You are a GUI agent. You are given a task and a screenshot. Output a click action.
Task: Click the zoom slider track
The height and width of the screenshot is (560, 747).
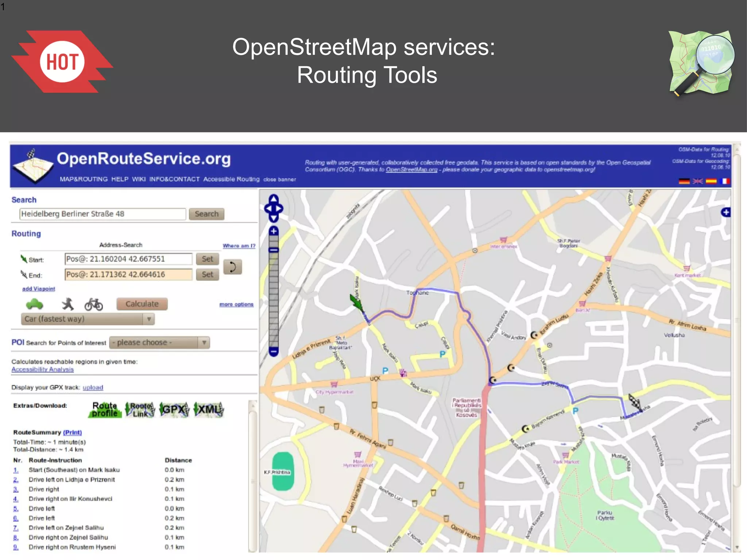274,292
